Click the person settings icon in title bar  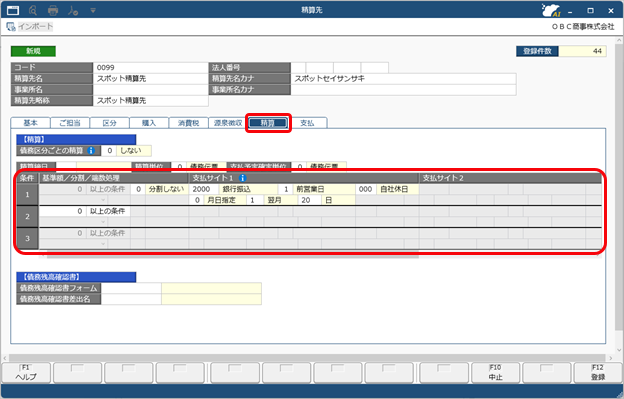[73, 10]
